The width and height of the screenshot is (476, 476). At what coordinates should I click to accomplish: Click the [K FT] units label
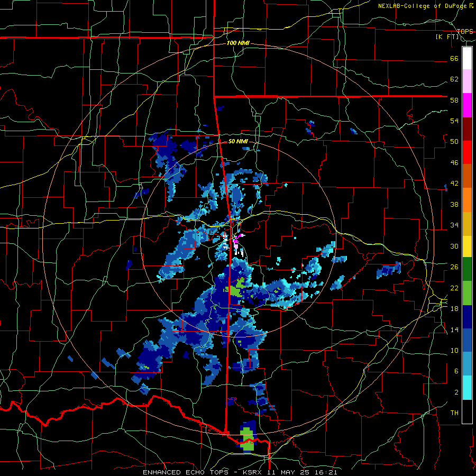447,36
